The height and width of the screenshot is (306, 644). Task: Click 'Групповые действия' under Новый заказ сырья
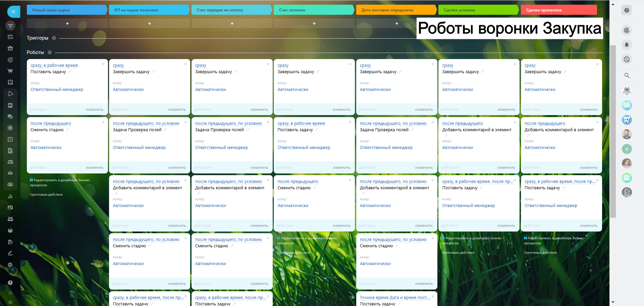[x=46, y=195]
